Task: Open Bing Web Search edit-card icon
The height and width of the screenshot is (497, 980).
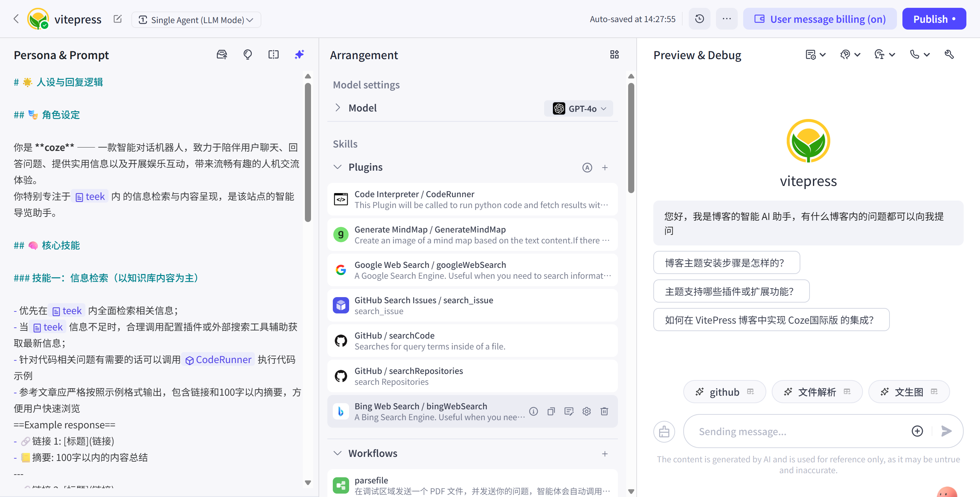Action: click(569, 412)
